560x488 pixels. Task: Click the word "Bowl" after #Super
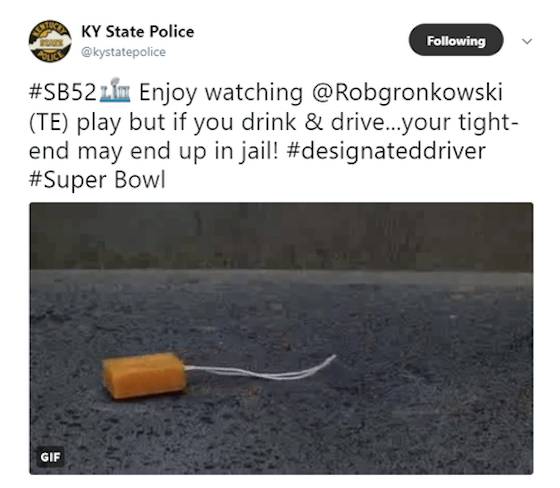pos(140,180)
